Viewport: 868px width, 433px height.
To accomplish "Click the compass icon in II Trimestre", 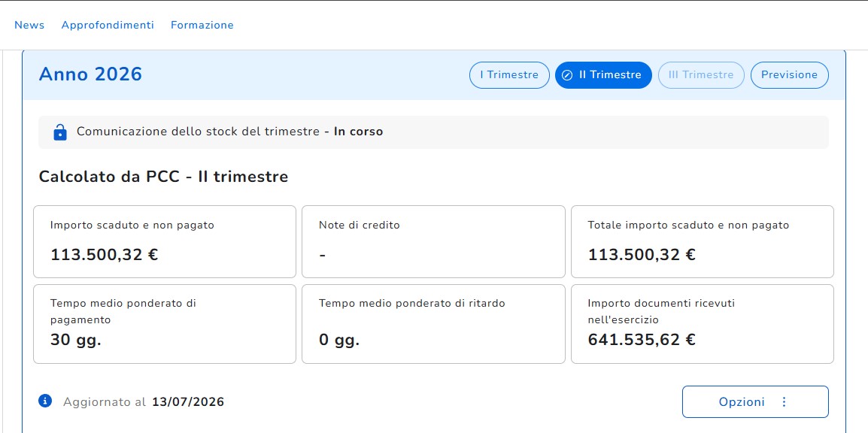I will pyautogui.click(x=567, y=75).
